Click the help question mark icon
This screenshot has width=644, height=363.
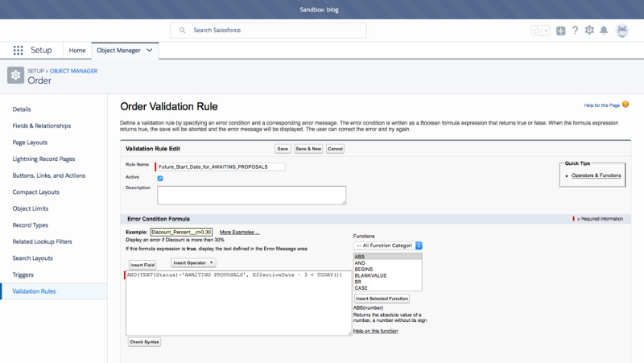click(575, 31)
